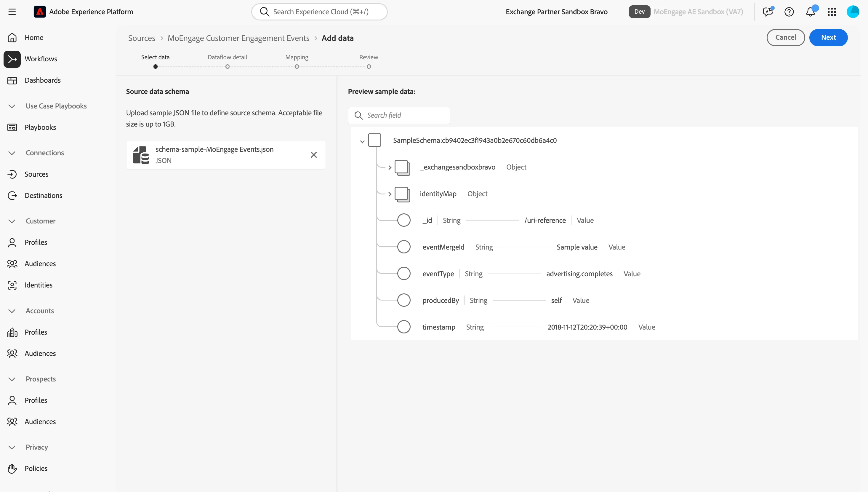Open Home in the sidebar

[34, 38]
